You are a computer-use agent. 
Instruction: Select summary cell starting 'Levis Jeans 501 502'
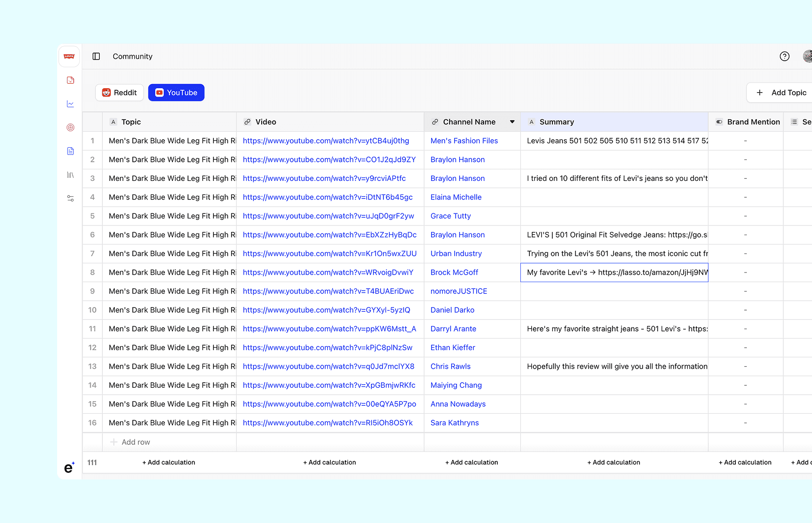click(x=615, y=141)
